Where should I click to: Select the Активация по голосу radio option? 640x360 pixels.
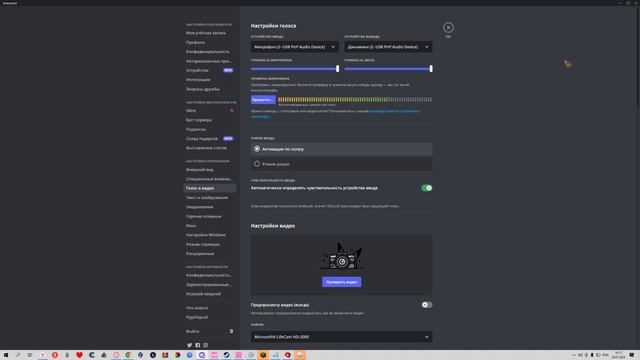tap(341, 149)
